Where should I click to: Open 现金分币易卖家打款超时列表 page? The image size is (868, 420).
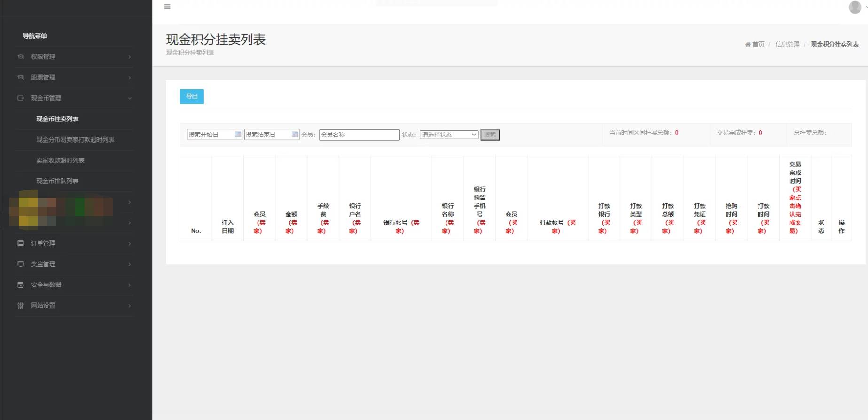[x=75, y=140]
